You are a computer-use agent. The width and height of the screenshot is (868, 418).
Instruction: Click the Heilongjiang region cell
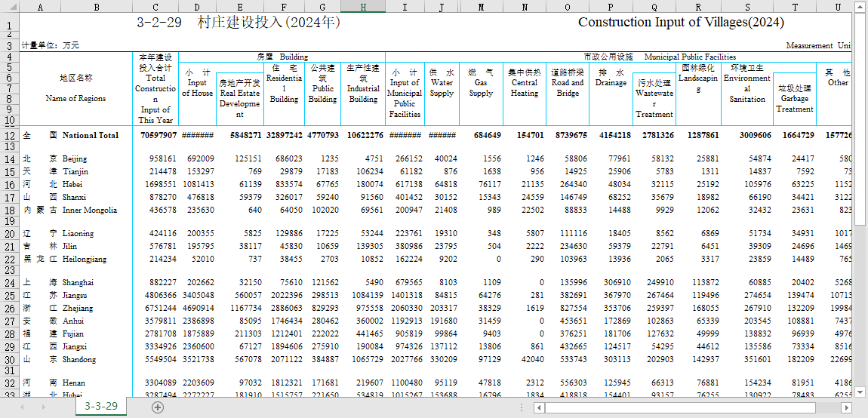85,259
